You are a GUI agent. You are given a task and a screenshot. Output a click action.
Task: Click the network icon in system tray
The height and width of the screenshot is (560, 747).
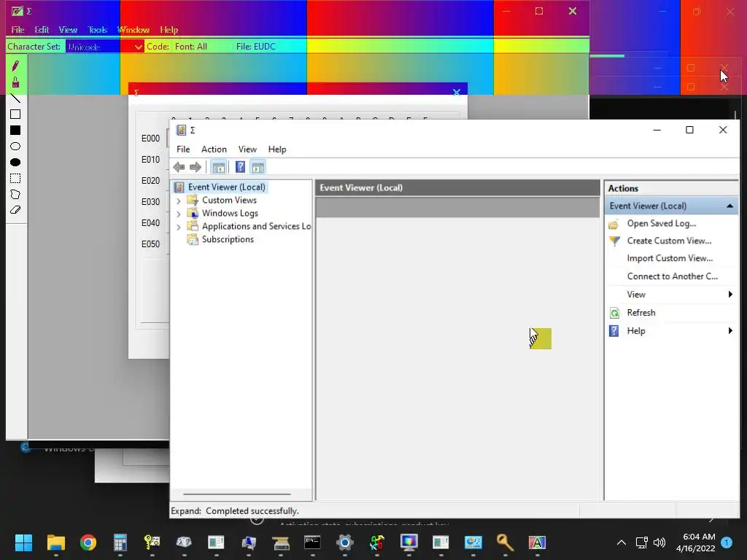pos(642,542)
